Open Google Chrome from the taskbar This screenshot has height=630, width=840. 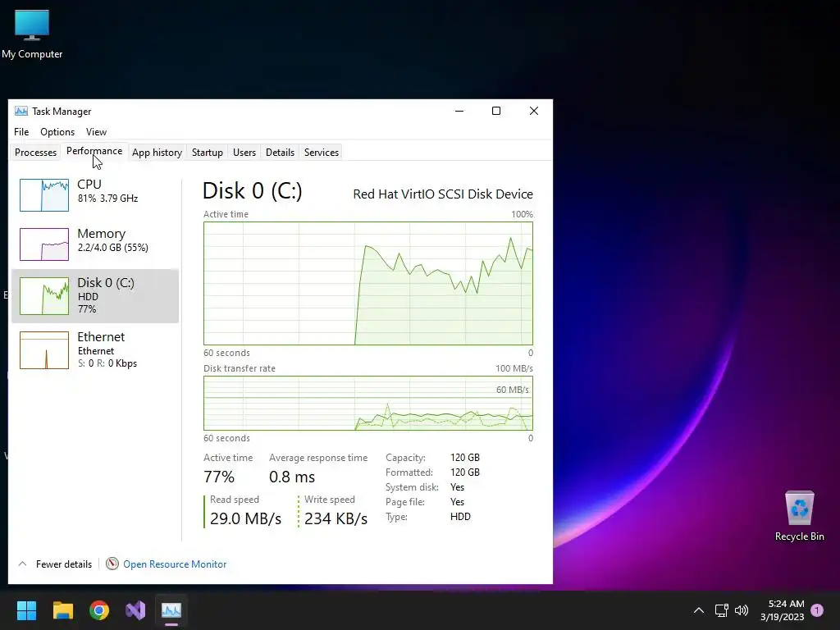pyautogui.click(x=99, y=610)
